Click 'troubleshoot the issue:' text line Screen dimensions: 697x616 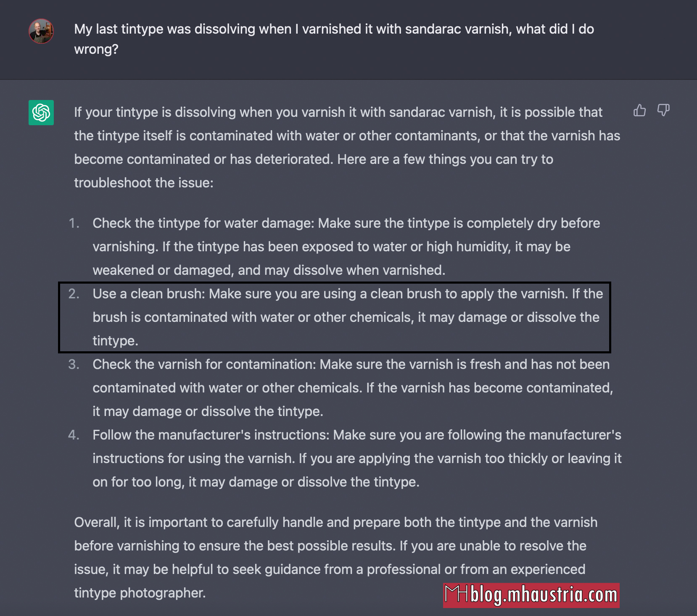(144, 183)
